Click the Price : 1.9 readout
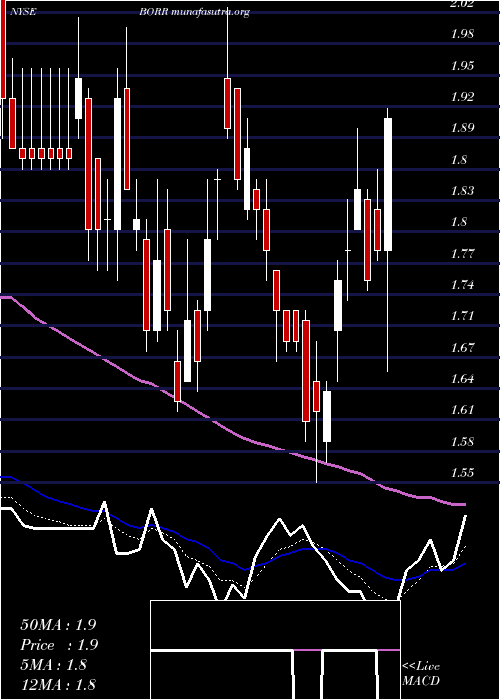The image size is (500, 700). 59,645
